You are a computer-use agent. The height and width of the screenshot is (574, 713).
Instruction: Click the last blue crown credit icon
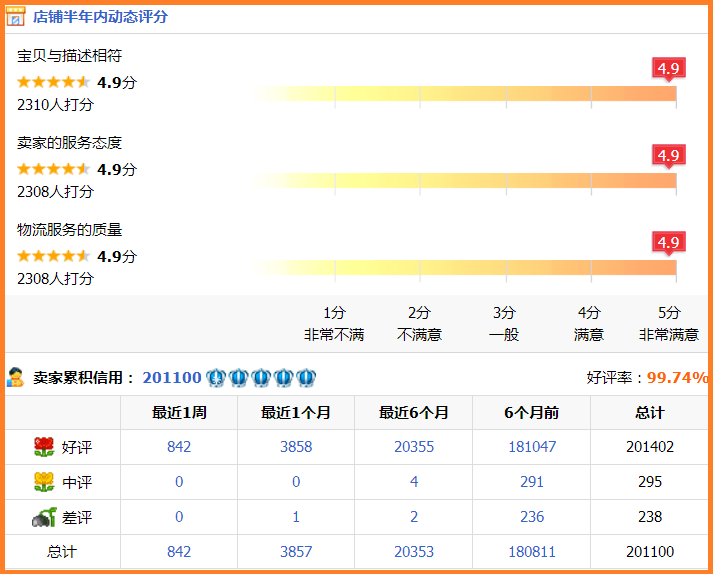click(x=306, y=378)
